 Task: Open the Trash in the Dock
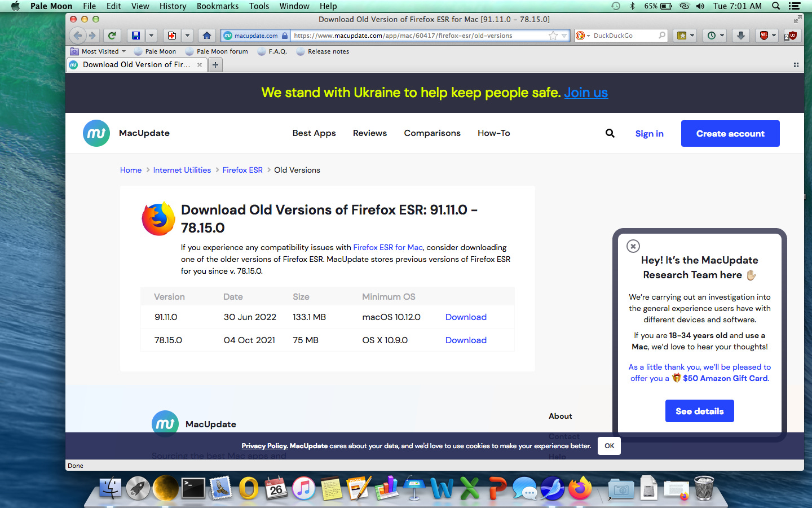click(704, 488)
